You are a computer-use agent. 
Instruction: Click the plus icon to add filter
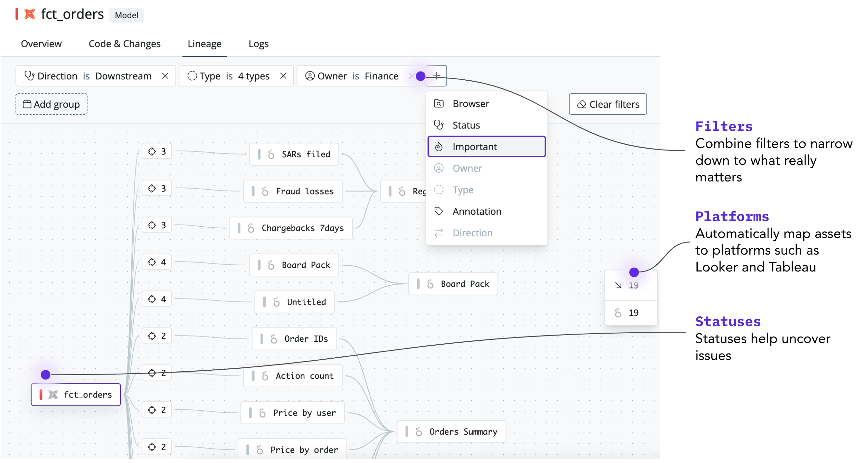point(436,76)
